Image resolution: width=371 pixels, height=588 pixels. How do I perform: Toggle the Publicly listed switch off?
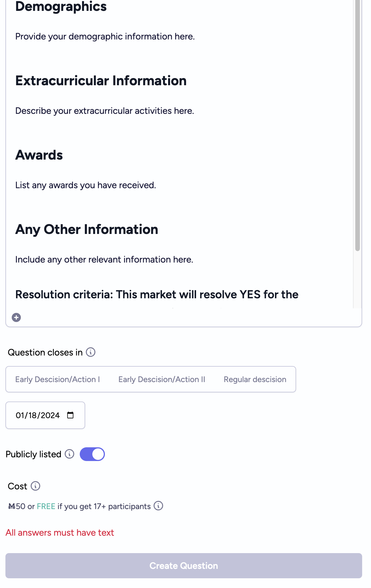[92, 454]
